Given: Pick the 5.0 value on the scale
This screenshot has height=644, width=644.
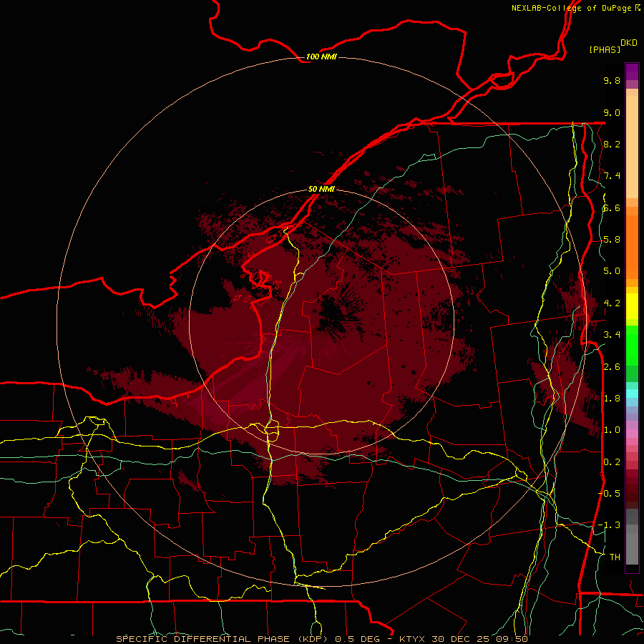Looking at the screenshot, I should (612, 271).
